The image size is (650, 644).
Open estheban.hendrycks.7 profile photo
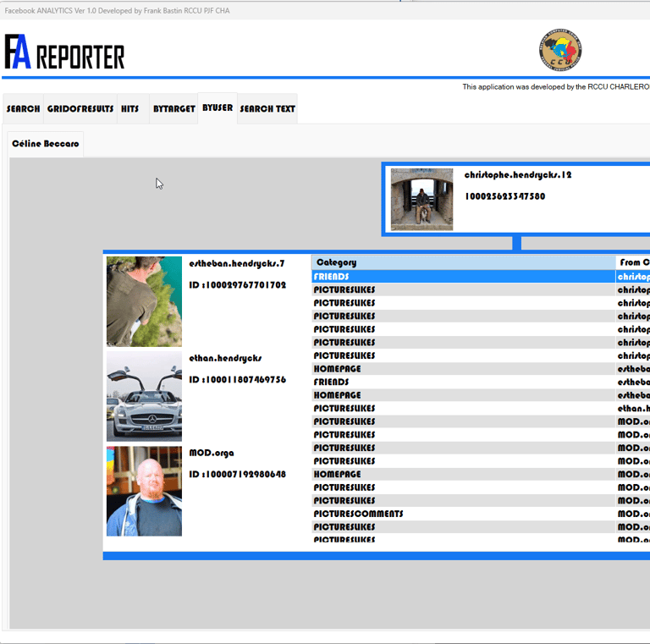pyautogui.click(x=144, y=301)
